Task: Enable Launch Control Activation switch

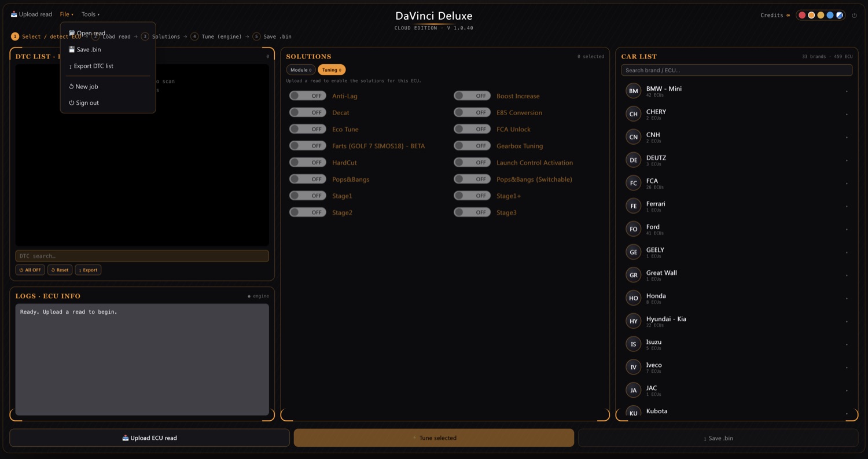Action: coord(472,163)
